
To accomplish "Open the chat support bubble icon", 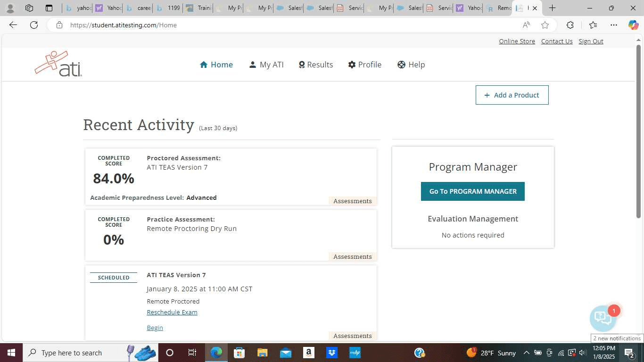I will click(603, 318).
